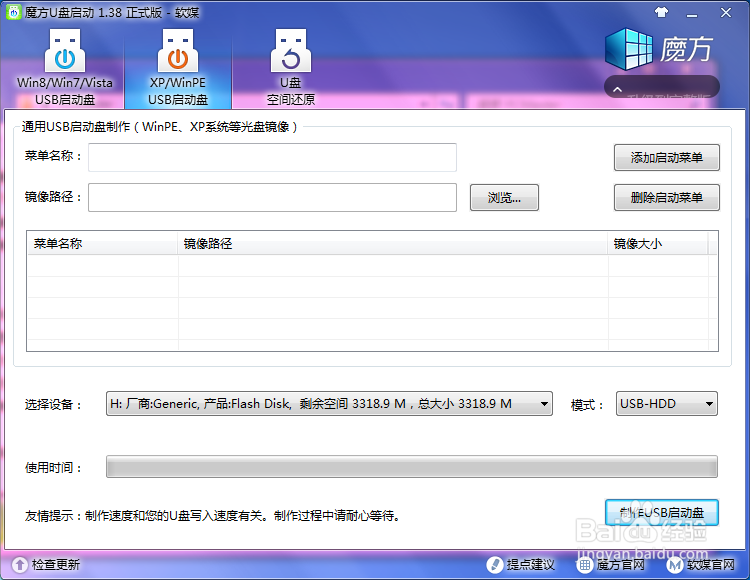This screenshot has height=580, width=750.
Task: Open the 模式 USB-HDD dropdown
Action: [x=667, y=404]
